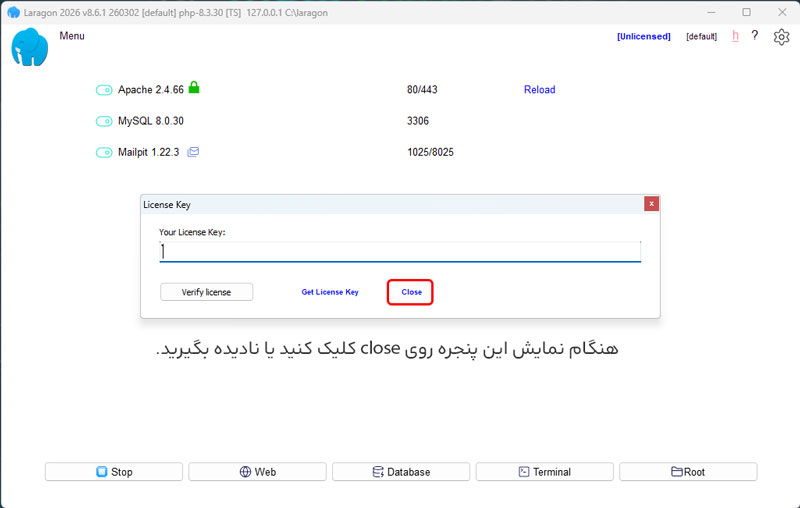The image size is (800, 508).
Task: Maximize the Laragon window
Action: coord(746,12)
